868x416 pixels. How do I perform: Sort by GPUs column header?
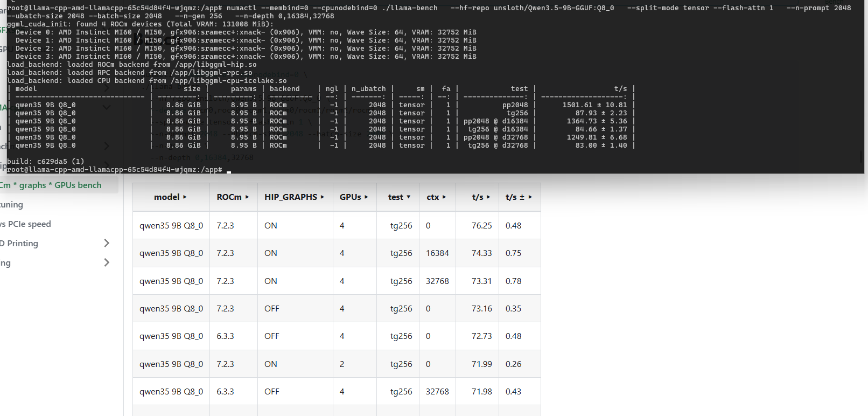click(x=354, y=197)
